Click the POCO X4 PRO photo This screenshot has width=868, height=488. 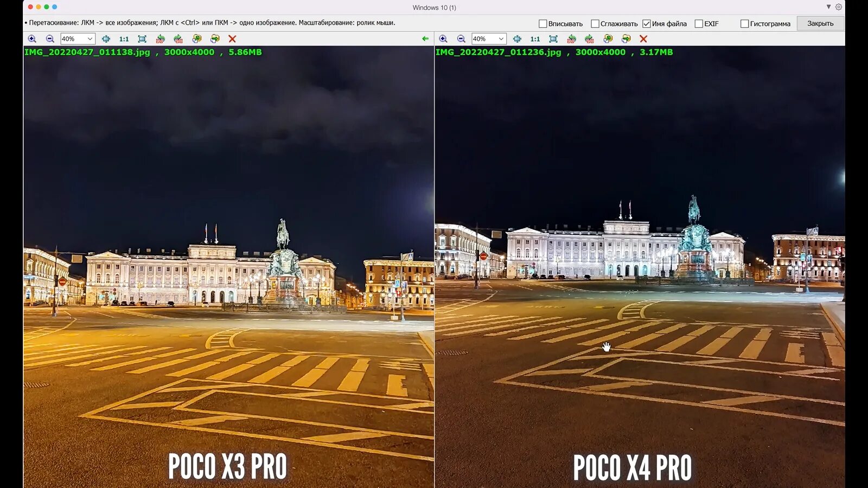click(x=640, y=267)
